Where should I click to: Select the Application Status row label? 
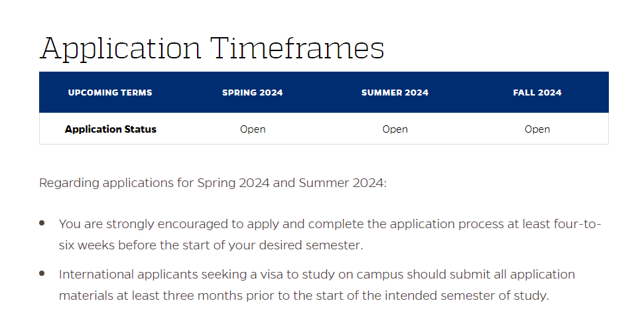(111, 129)
